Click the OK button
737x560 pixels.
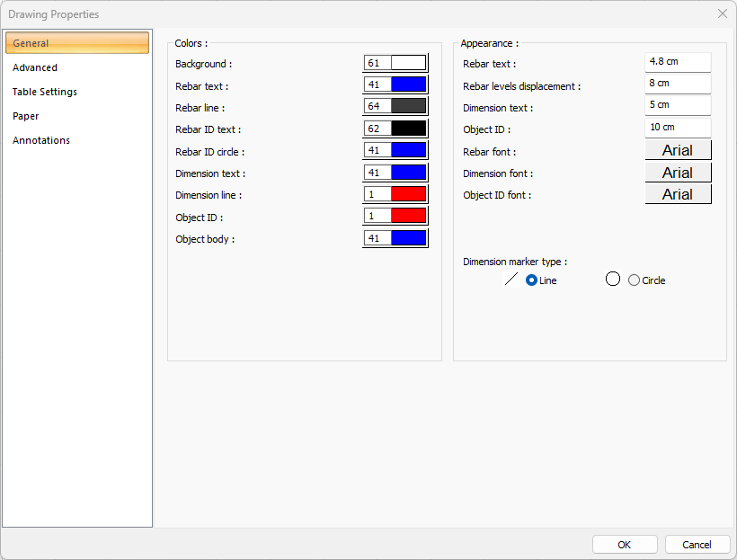pos(624,545)
